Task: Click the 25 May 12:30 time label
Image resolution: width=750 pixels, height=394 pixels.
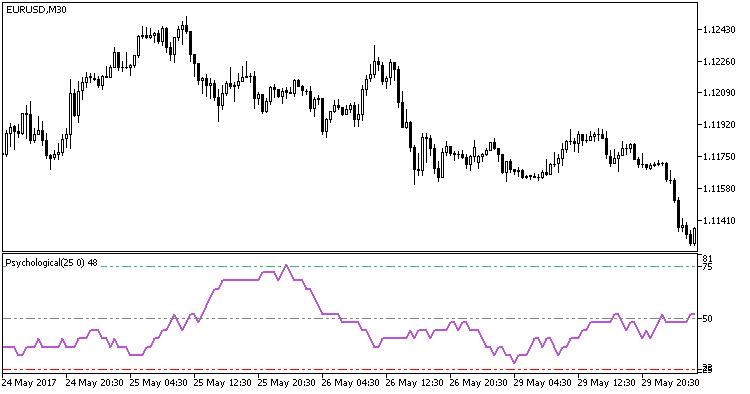Action: click(222, 383)
